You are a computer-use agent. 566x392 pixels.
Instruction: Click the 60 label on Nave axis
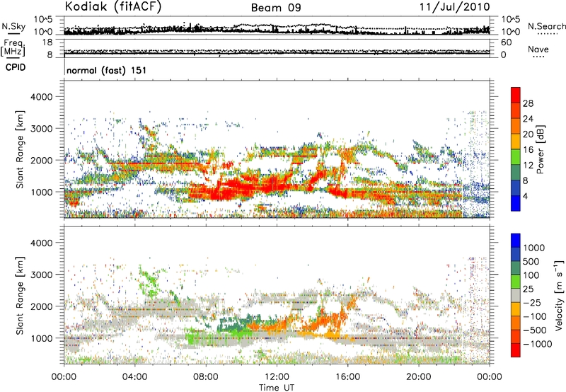[x=506, y=42]
